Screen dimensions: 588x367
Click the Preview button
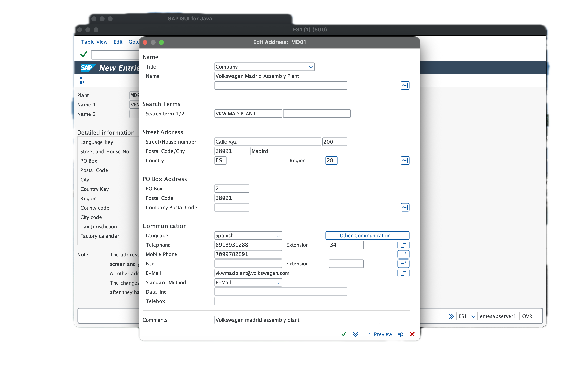pos(383,334)
